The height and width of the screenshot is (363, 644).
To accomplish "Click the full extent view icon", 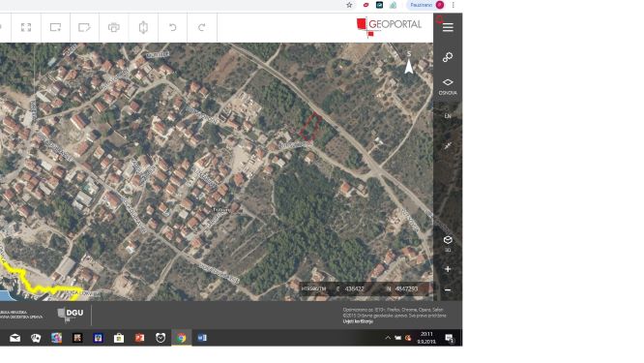I will (x=26, y=27).
